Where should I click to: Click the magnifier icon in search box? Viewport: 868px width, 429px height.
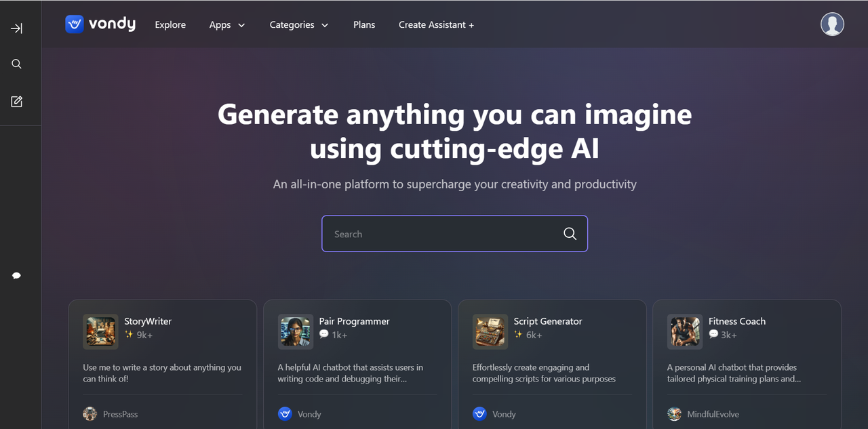click(570, 234)
